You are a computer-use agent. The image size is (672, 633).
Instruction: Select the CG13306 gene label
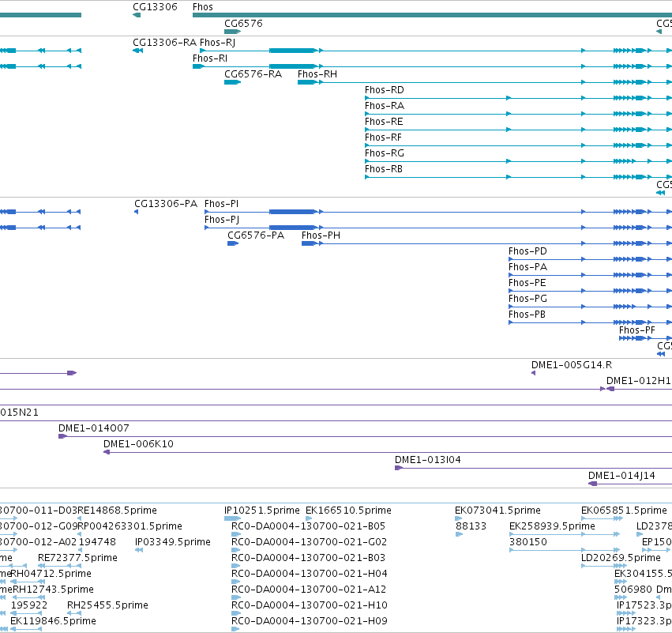click(x=155, y=7)
